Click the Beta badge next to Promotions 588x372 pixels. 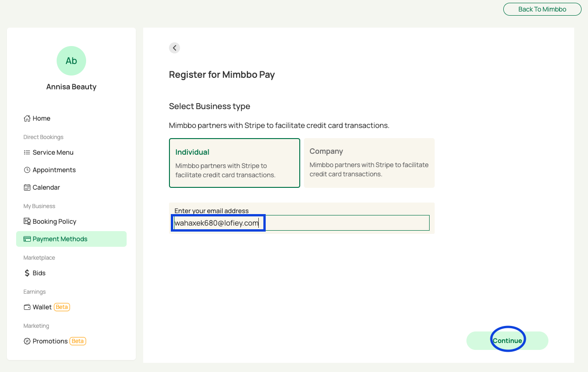coord(78,341)
